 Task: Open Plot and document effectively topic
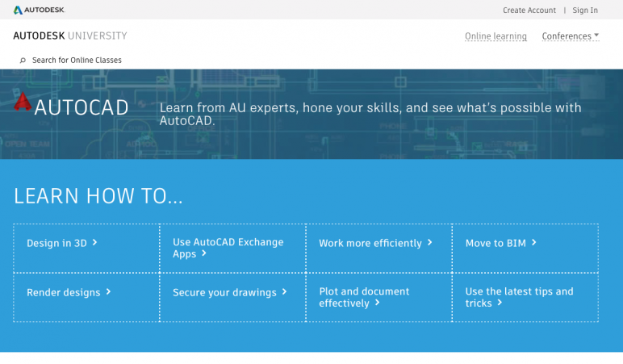pyautogui.click(x=364, y=297)
